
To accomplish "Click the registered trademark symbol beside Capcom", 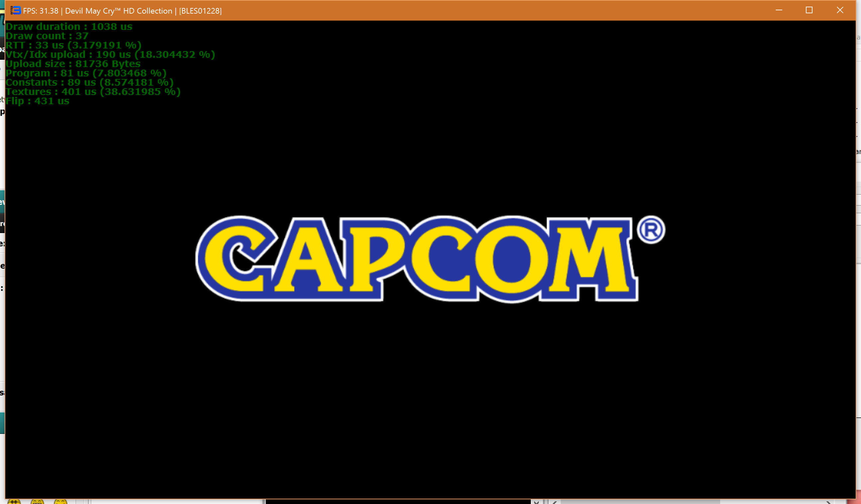I will click(650, 230).
